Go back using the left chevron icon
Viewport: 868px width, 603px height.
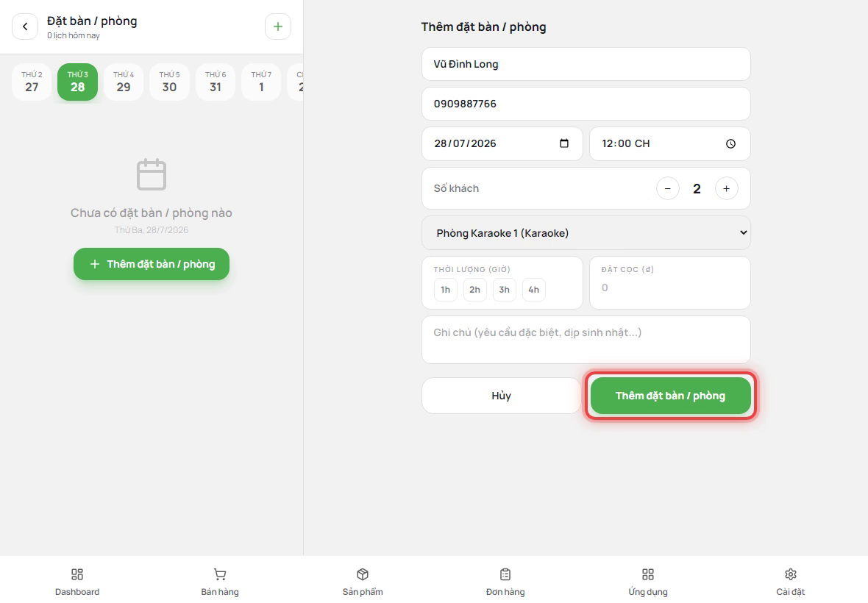[25, 26]
